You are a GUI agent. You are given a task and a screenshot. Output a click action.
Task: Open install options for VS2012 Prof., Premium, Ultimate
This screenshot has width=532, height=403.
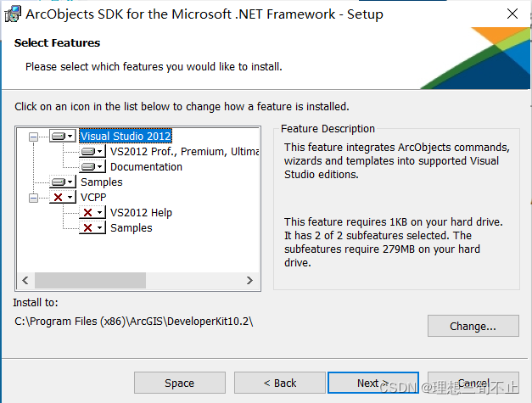[x=92, y=151]
